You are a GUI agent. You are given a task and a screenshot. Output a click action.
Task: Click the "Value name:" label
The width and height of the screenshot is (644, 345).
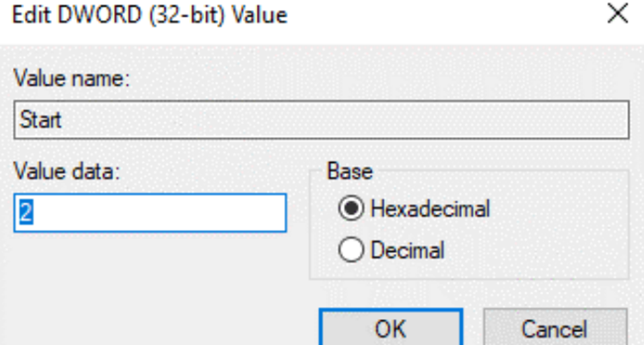(x=72, y=79)
